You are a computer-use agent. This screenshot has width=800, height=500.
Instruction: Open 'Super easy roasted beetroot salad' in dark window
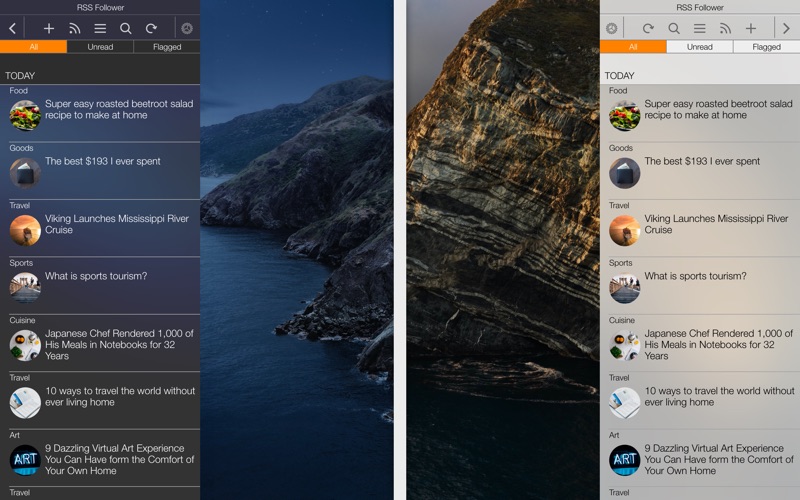[119, 109]
